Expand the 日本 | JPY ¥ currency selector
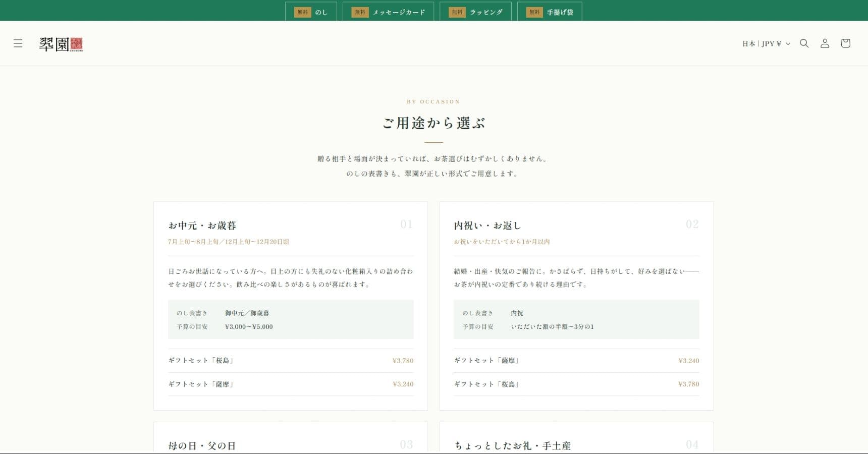This screenshot has height=454, width=868. (x=766, y=44)
